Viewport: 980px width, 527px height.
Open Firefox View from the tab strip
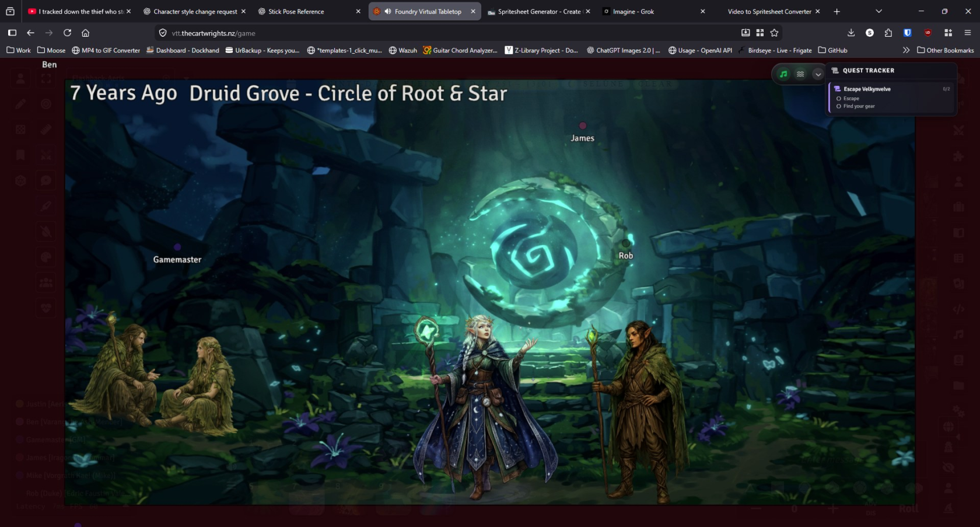click(x=10, y=12)
